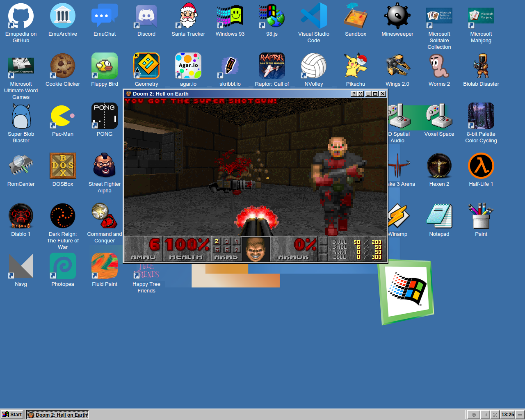Launch the Pac-Man game icon

point(62,116)
